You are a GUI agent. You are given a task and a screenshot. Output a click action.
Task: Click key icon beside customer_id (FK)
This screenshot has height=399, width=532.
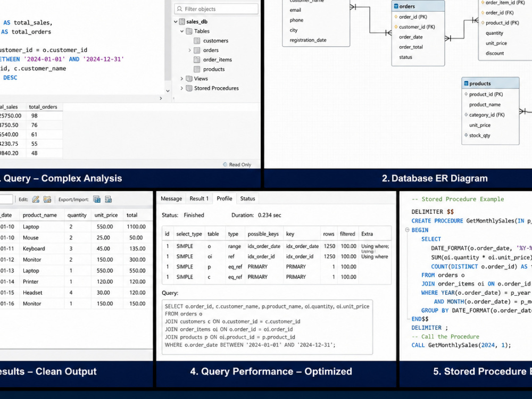pyautogui.click(x=396, y=27)
